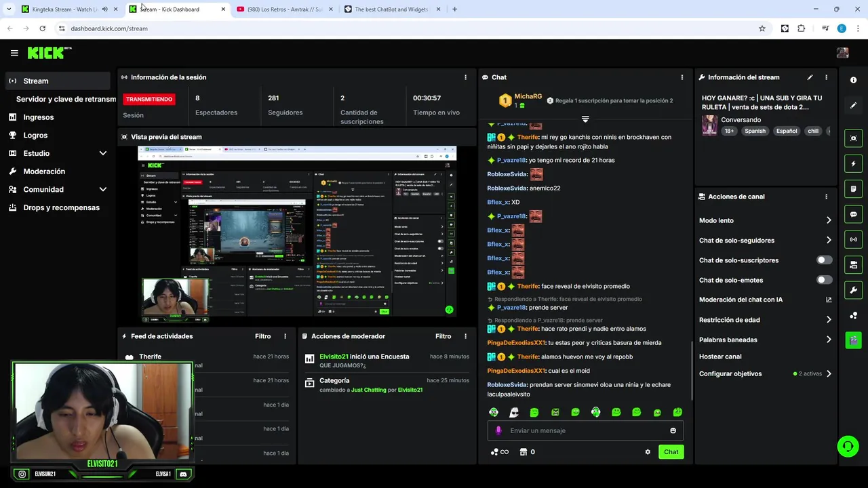Expand Modo lento settings
868x488 pixels.
[829, 220]
